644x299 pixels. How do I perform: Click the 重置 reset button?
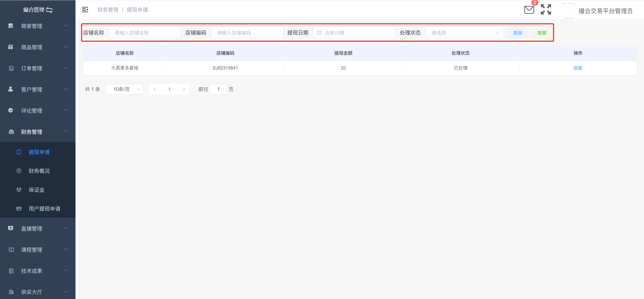[x=542, y=33]
